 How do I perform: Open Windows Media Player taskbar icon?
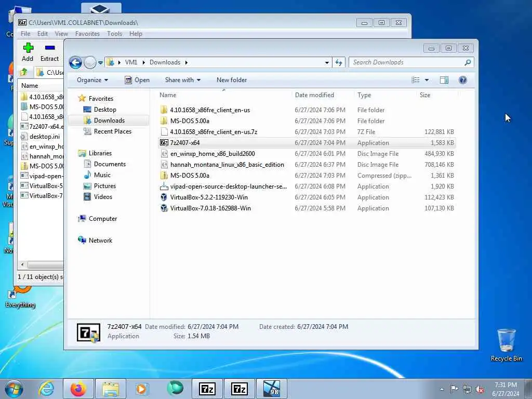(141, 389)
